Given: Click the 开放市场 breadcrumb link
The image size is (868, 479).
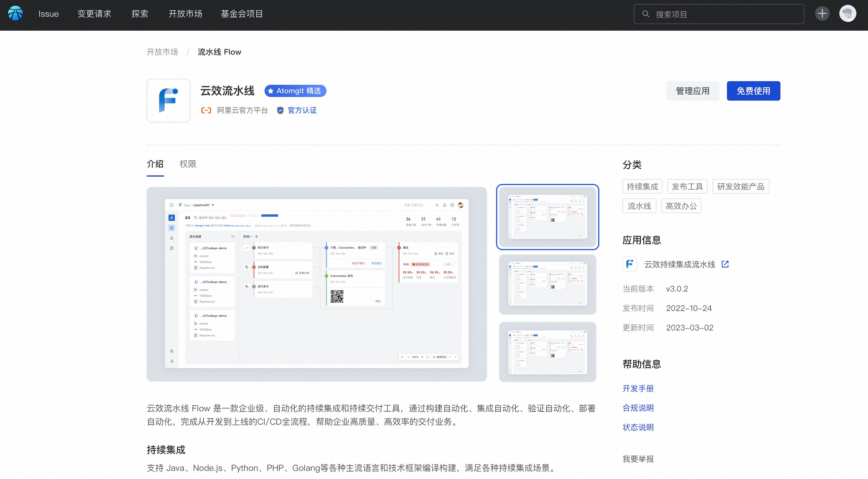Looking at the screenshot, I should click(x=162, y=52).
